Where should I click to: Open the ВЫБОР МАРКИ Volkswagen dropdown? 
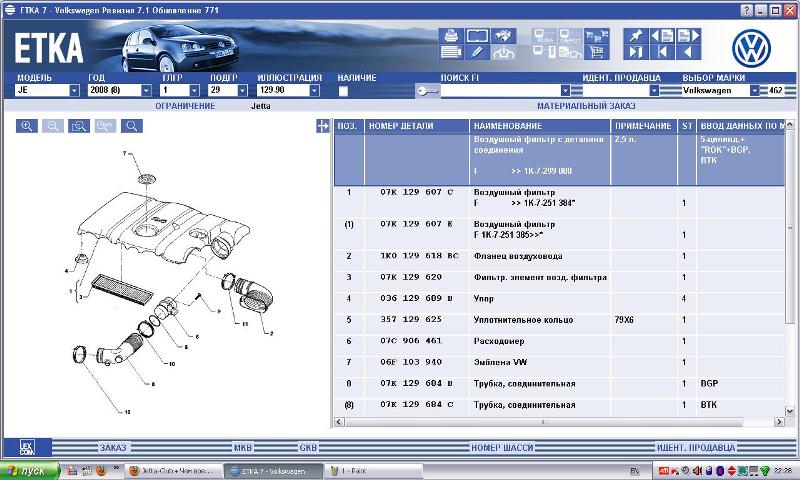(x=755, y=90)
